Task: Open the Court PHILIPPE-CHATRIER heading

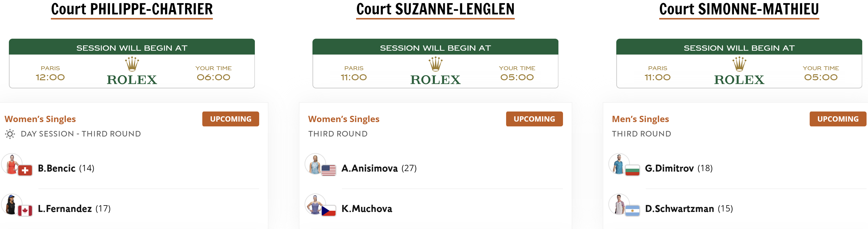Action: [x=132, y=9]
